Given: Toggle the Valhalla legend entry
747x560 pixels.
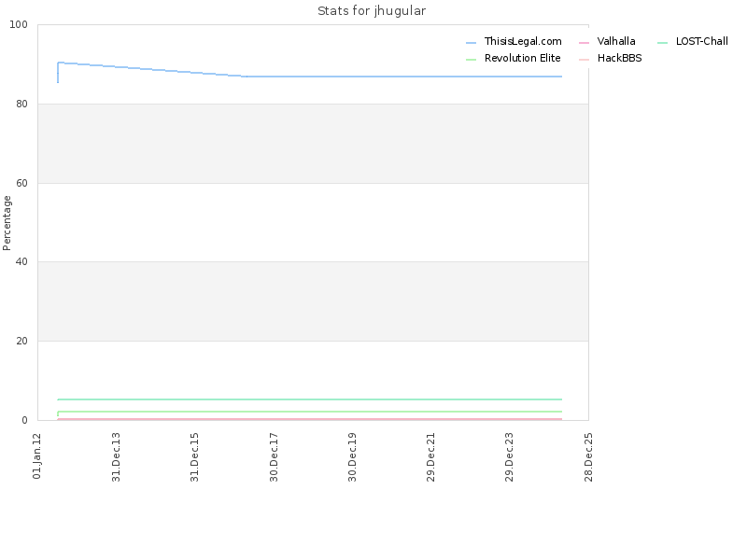Looking at the screenshot, I should point(607,41).
